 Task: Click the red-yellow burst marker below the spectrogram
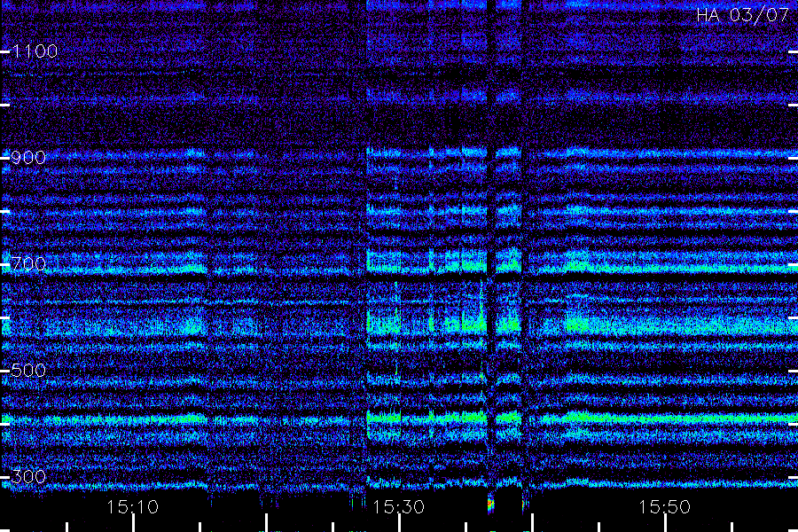click(x=490, y=505)
